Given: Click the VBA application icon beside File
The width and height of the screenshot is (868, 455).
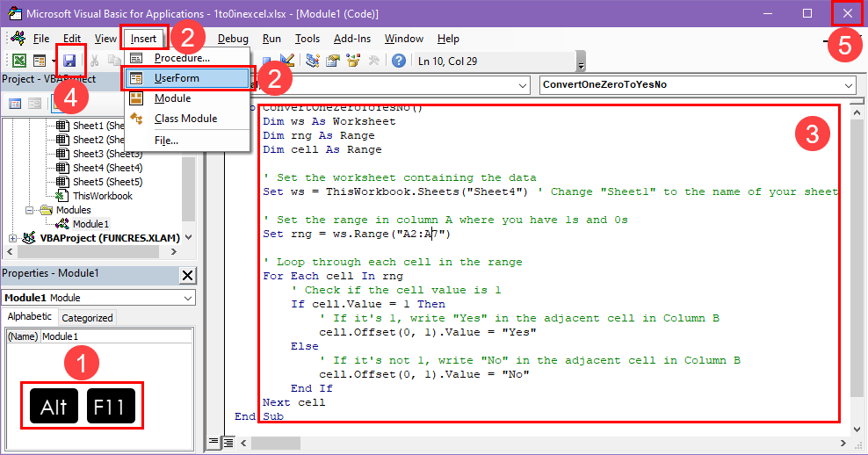Looking at the screenshot, I should 18,38.
